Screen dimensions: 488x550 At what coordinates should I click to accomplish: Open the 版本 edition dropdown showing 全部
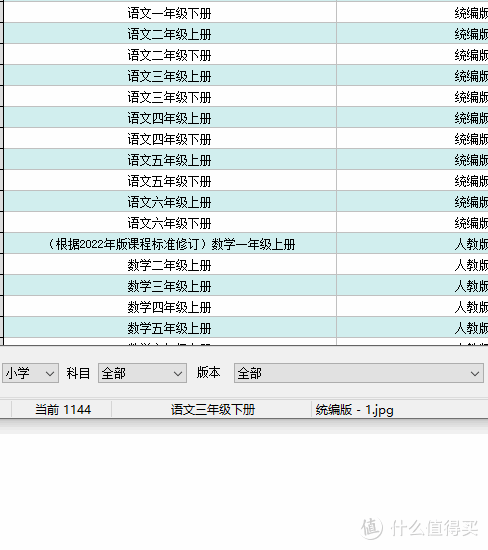pyautogui.click(x=359, y=373)
